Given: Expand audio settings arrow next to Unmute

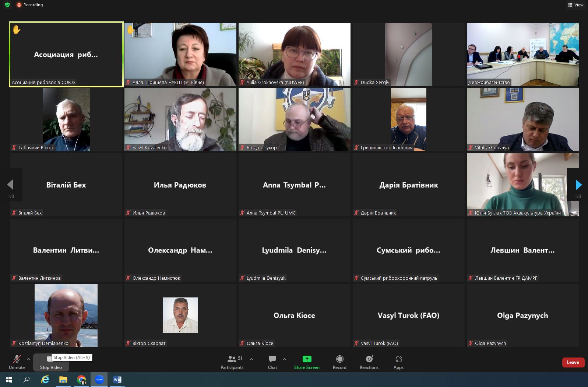Looking at the screenshot, I should 29,359.
